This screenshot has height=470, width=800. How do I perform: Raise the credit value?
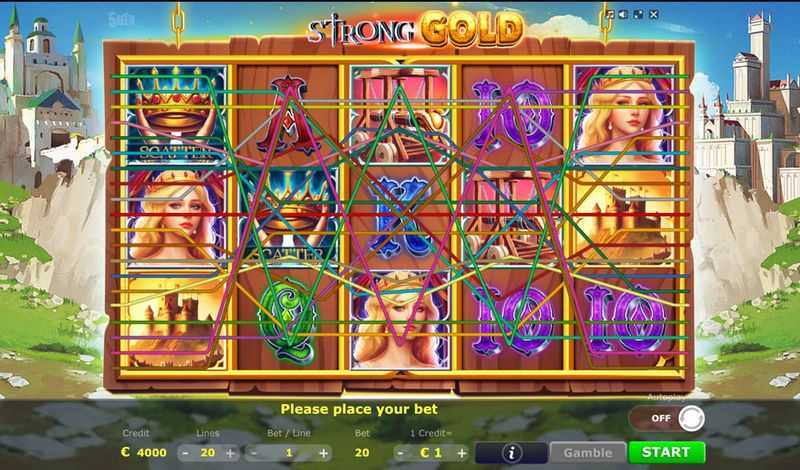(x=462, y=453)
